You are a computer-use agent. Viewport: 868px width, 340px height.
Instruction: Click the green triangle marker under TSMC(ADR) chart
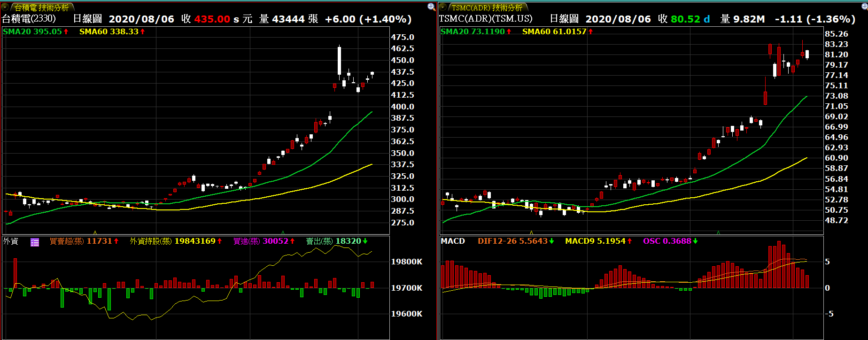(718, 232)
